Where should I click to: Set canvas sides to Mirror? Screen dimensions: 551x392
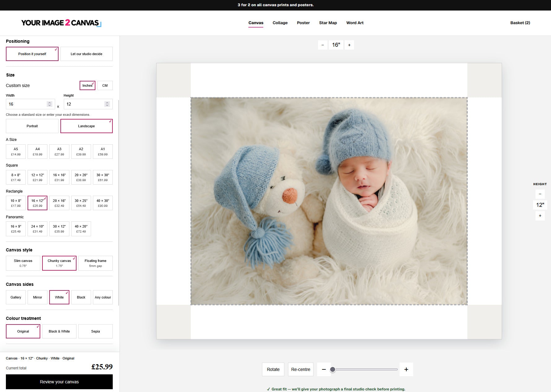pos(37,297)
